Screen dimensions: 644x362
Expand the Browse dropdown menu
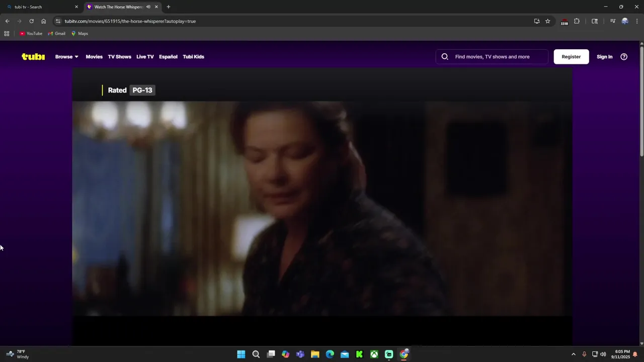coord(67,57)
